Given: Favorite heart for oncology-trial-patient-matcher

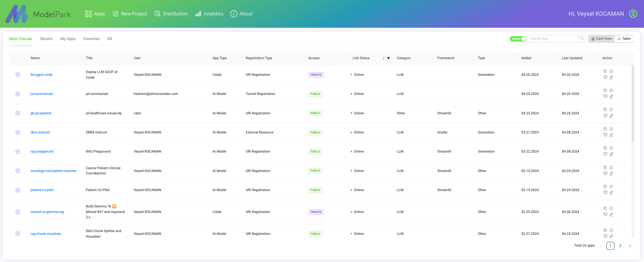Looking at the screenshot, I should [605, 174].
